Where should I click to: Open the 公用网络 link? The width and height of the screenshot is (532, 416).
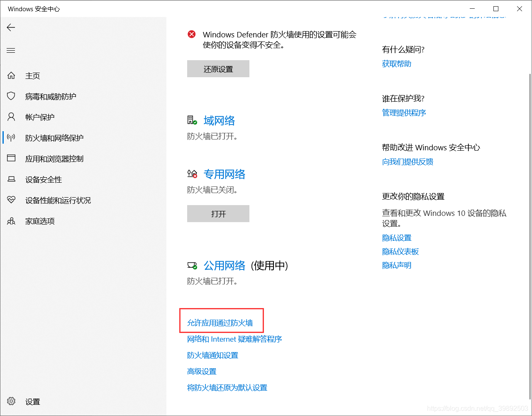tap(225, 266)
